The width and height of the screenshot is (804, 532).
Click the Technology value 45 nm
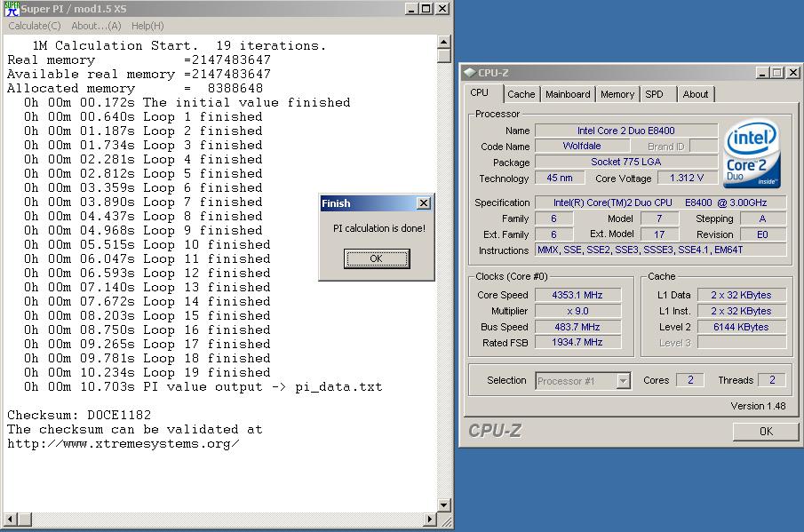point(560,178)
